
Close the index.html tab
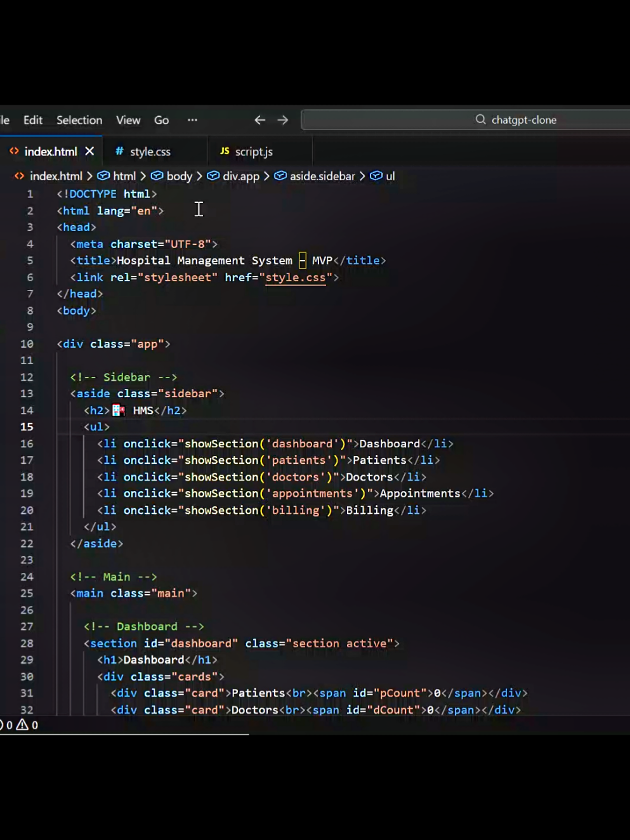tap(89, 151)
